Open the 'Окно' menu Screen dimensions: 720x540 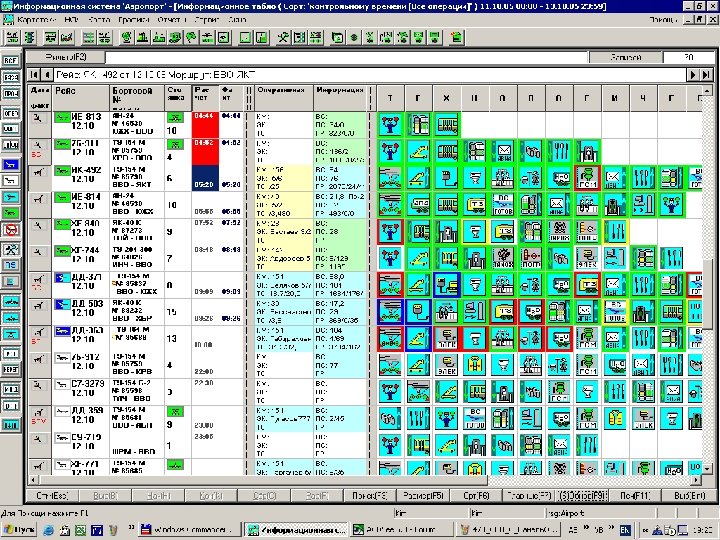tap(237, 20)
